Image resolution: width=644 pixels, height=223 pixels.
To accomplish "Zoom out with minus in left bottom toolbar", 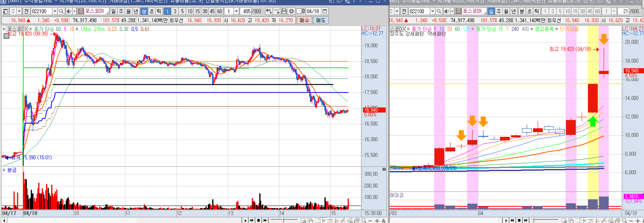I will 370,220.
